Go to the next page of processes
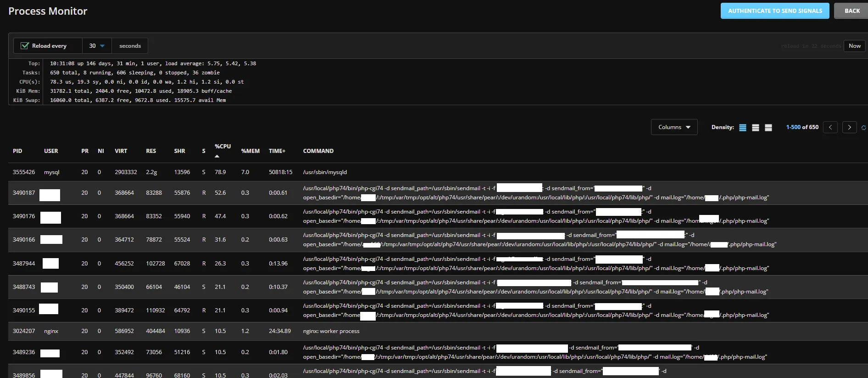868x378 pixels. click(850, 127)
